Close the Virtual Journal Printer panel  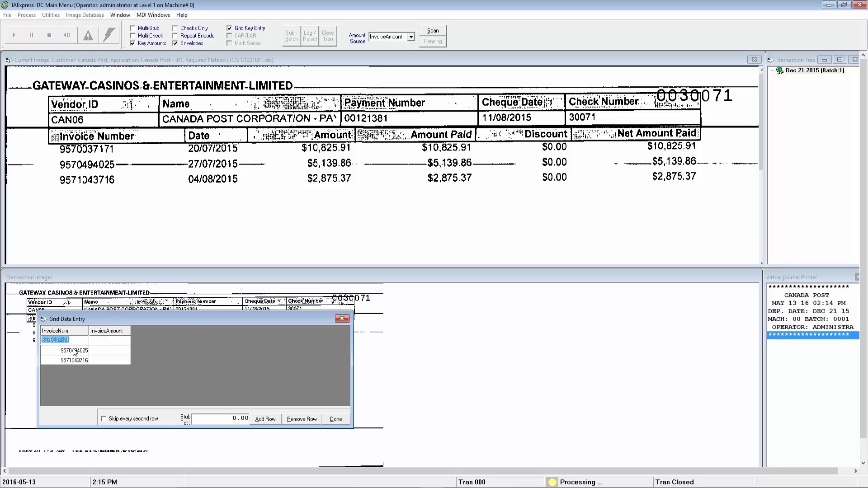click(857, 277)
